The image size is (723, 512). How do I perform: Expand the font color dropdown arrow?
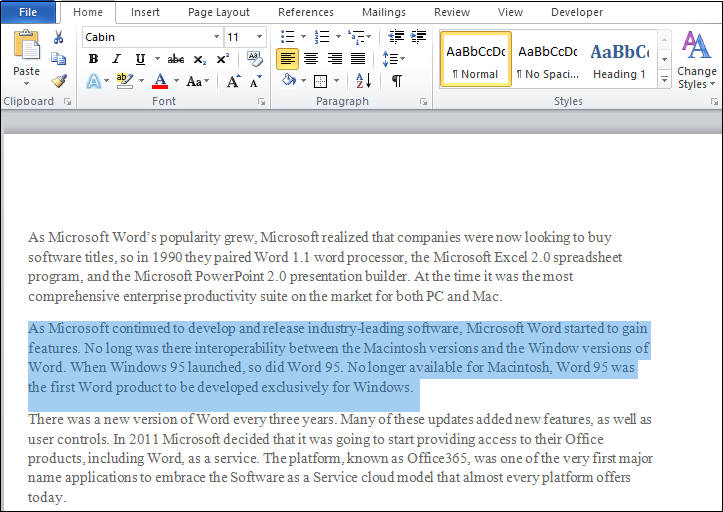176,81
